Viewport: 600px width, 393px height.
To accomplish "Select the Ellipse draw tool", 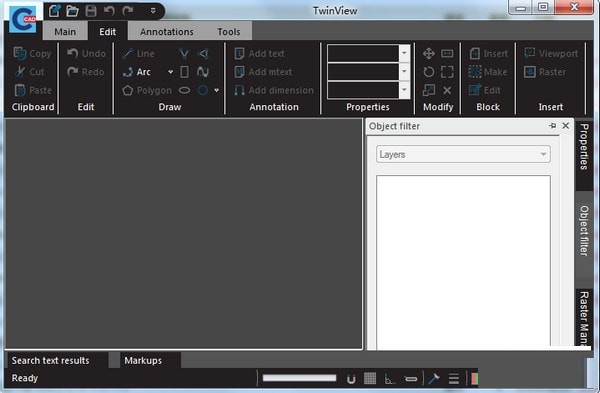I will 184,90.
